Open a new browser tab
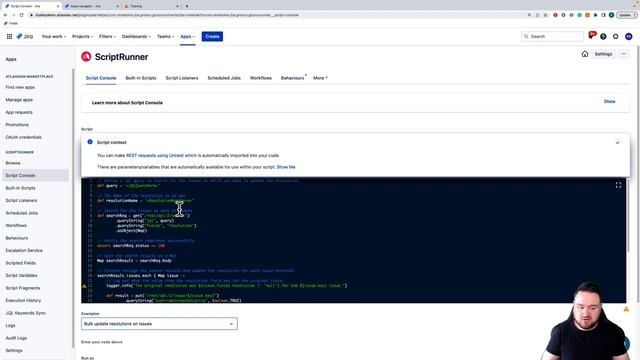The height and width of the screenshot is (360, 640). pos(187,6)
